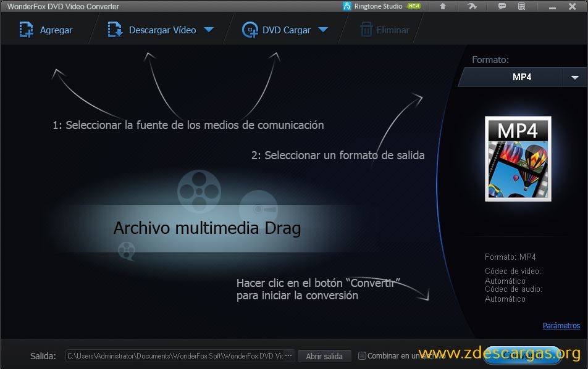Image resolution: width=588 pixels, height=369 pixels.
Task: Close the WonderFox DVD Video Converter window
Action: click(x=572, y=6)
